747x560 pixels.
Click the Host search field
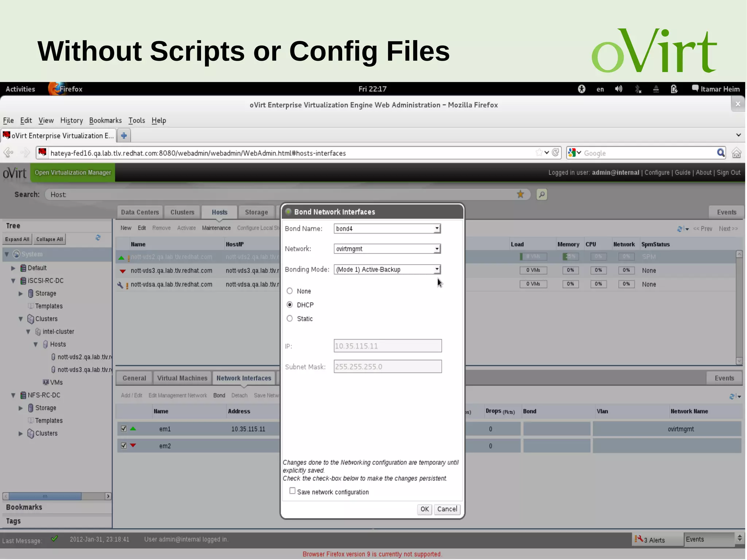pyautogui.click(x=287, y=194)
